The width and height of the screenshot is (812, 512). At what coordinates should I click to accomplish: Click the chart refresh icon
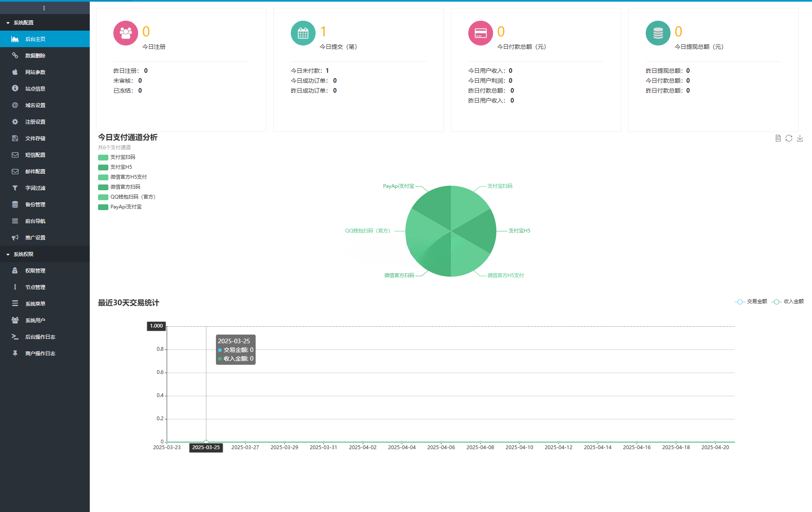click(789, 138)
